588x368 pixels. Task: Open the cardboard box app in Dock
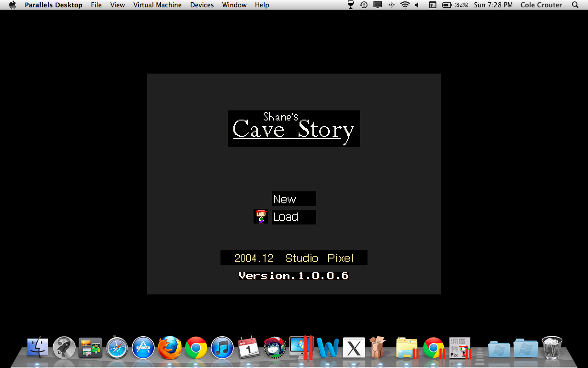(377, 348)
